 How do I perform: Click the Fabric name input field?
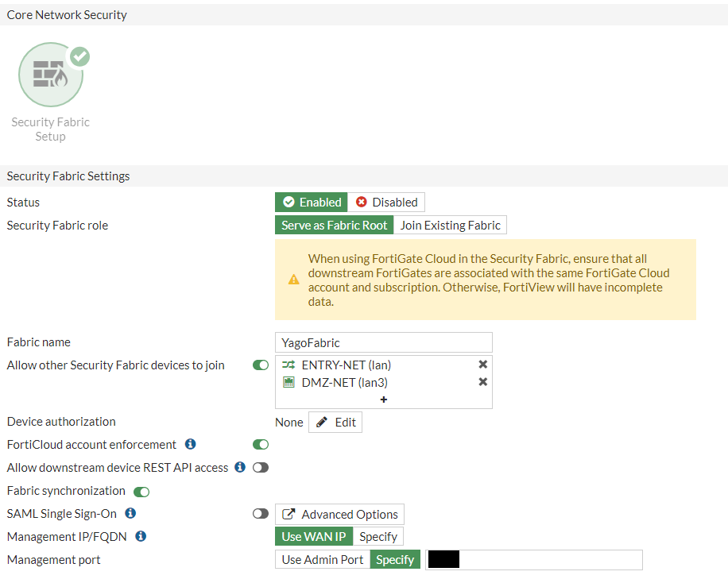pos(384,342)
